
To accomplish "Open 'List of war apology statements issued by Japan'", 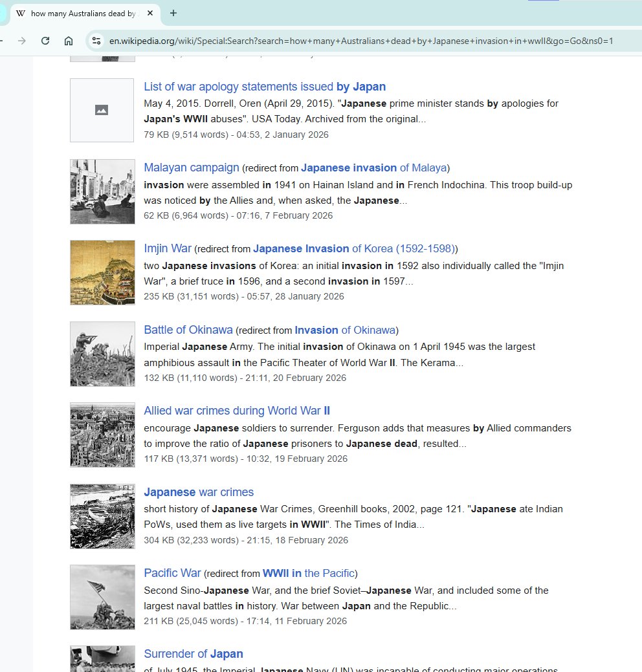I will [x=265, y=87].
